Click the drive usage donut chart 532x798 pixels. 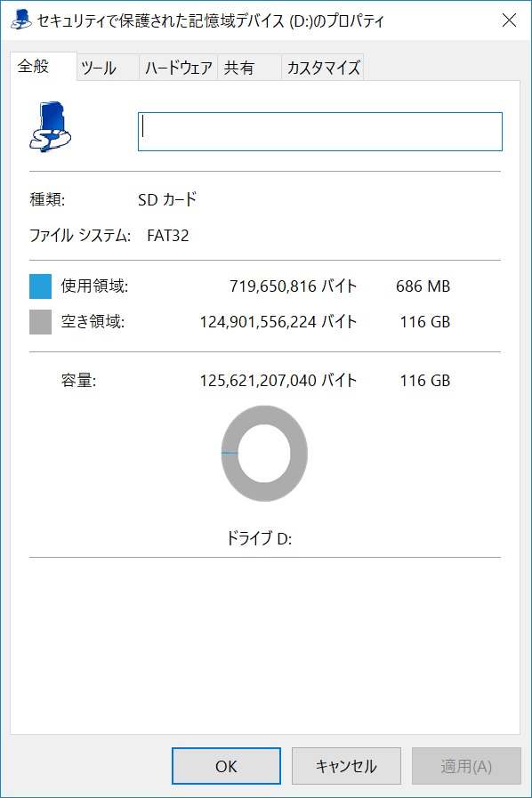264,453
